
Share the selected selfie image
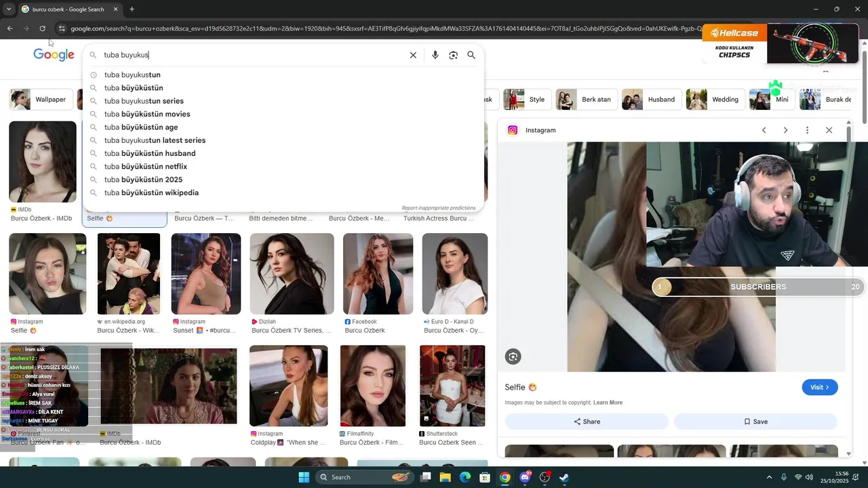pos(587,422)
